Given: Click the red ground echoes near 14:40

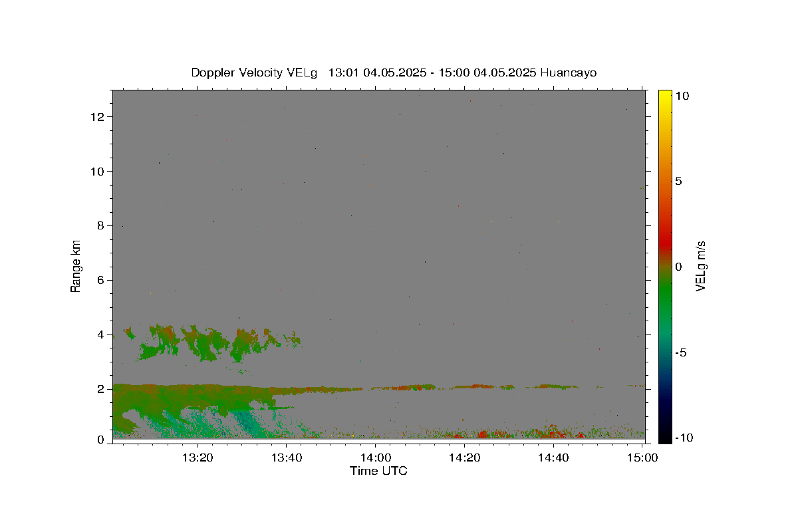Looking at the screenshot, I should coord(553,433).
